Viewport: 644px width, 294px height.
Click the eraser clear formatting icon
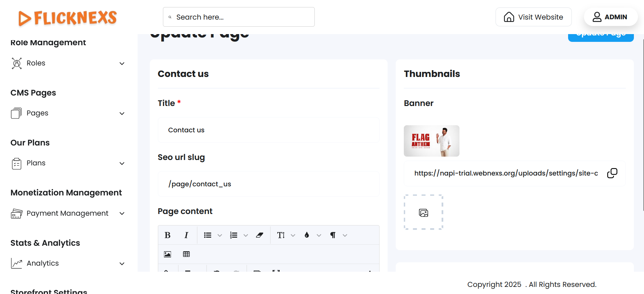coord(259,235)
